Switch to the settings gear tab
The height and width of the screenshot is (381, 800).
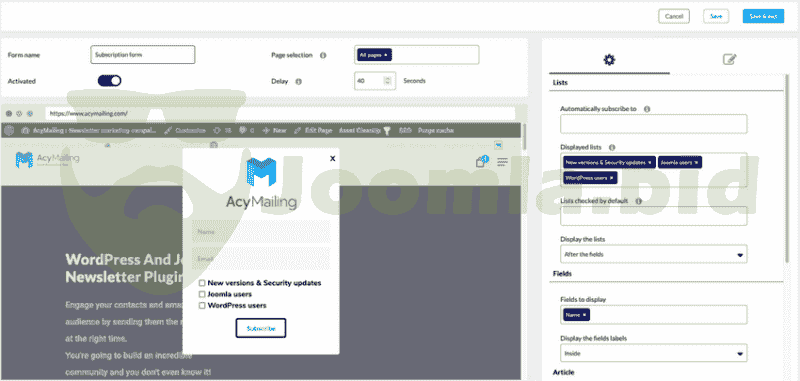609,60
